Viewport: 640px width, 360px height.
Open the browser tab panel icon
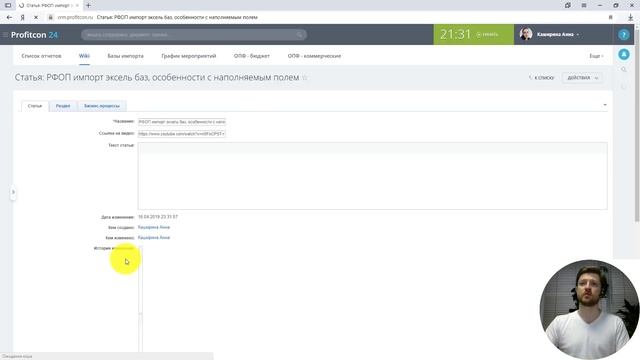(x=8, y=5)
